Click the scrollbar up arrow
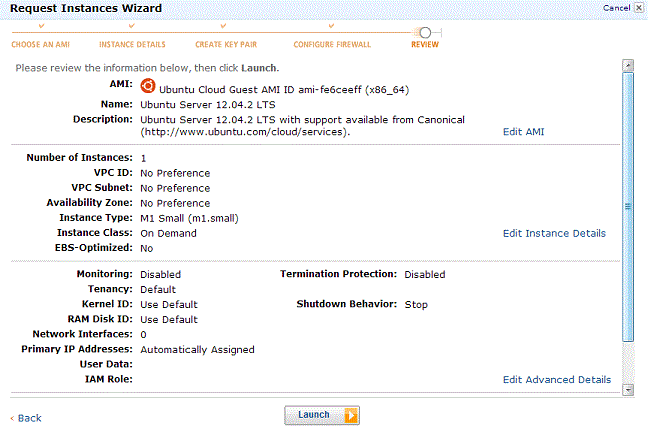 pyautogui.click(x=628, y=65)
